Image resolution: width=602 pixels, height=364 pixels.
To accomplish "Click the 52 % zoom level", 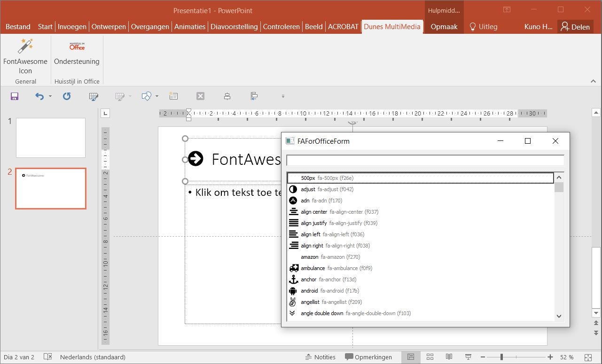I will (567, 357).
